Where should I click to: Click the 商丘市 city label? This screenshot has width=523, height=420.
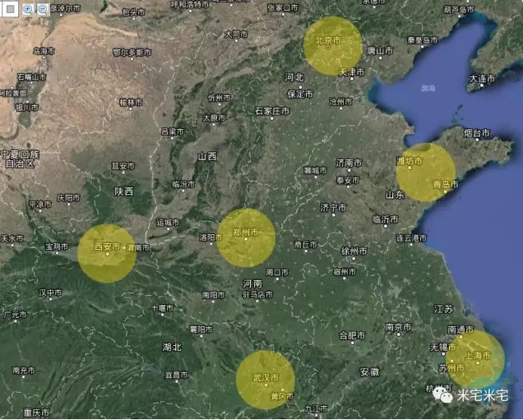click(x=306, y=244)
